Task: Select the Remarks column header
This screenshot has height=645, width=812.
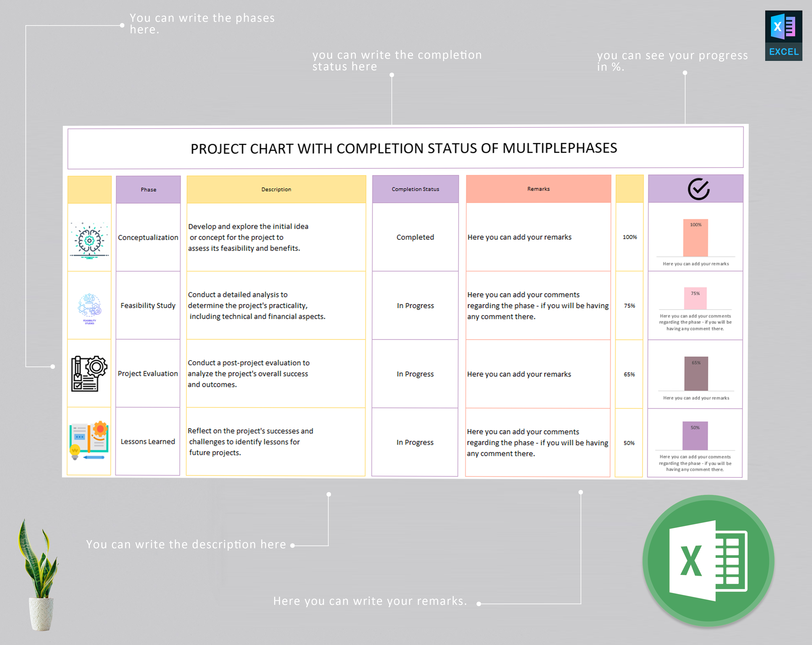Action: 538,189
